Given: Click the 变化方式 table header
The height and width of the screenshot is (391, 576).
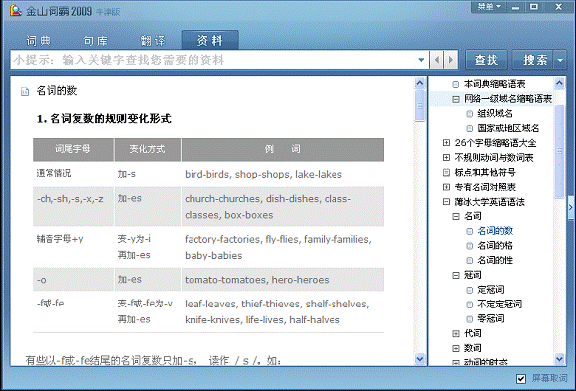Looking at the screenshot, I should pos(147,149).
